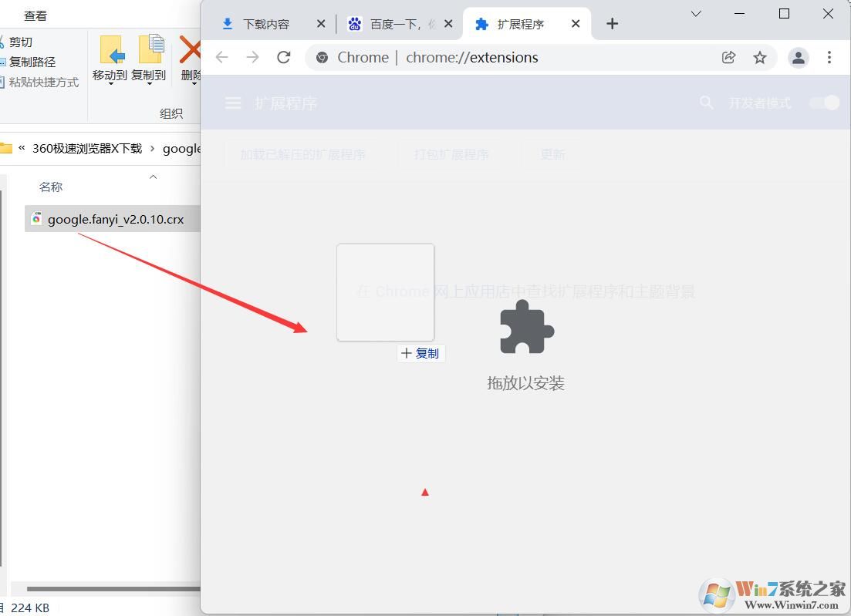The height and width of the screenshot is (616, 851).
Task: Switch to the 下载内容 browser tab
Action: click(266, 23)
